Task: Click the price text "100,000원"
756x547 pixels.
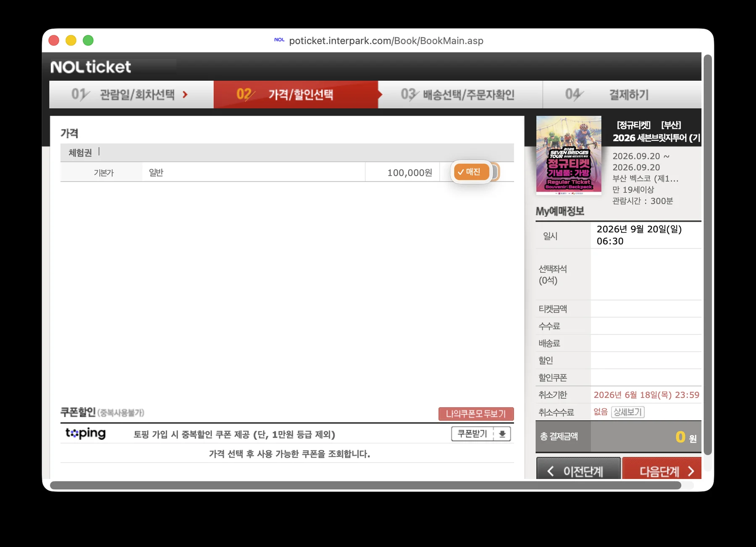Action: click(409, 173)
